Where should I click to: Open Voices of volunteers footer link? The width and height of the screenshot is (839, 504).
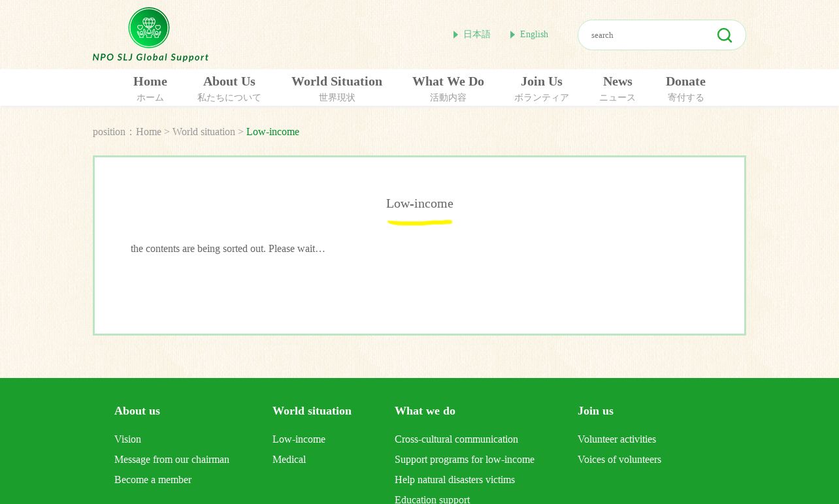[619, 460]
